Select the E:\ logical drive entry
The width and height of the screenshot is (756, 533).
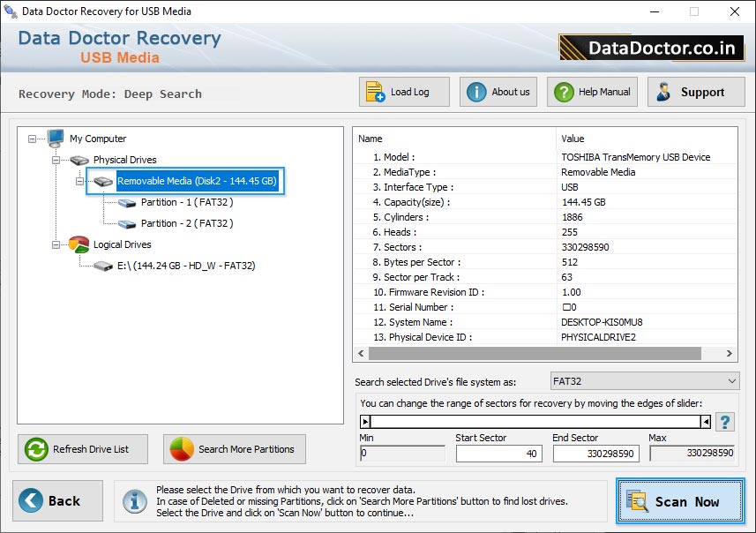pos(185,265)
